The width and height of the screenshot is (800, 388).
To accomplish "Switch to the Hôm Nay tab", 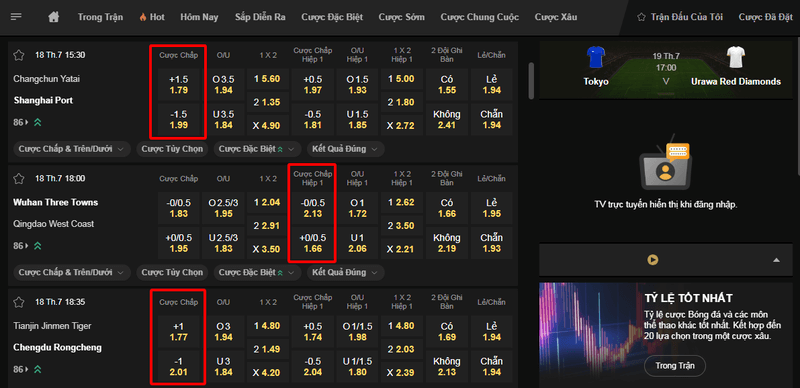I will [199, 17].
